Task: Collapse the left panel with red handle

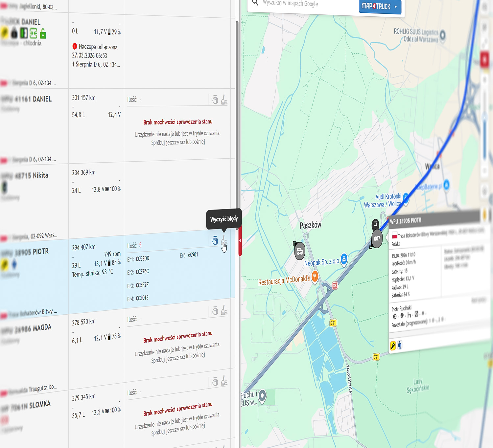Action: 240,241
